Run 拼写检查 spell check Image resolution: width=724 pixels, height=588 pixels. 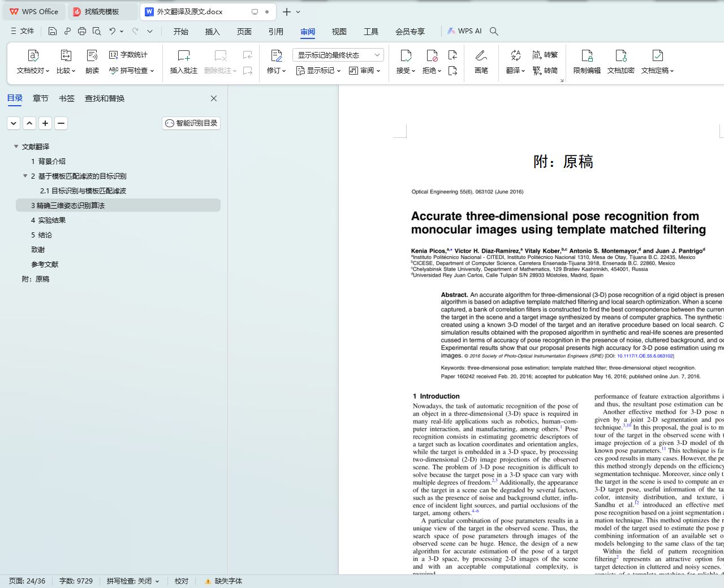131,71
